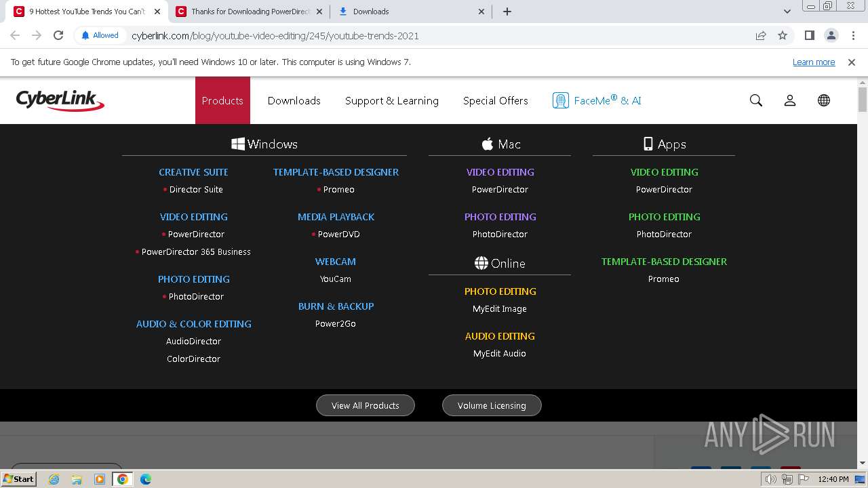Open YouCam link
The height and width of the screenshot is (488, 868).
click(336, 279)
